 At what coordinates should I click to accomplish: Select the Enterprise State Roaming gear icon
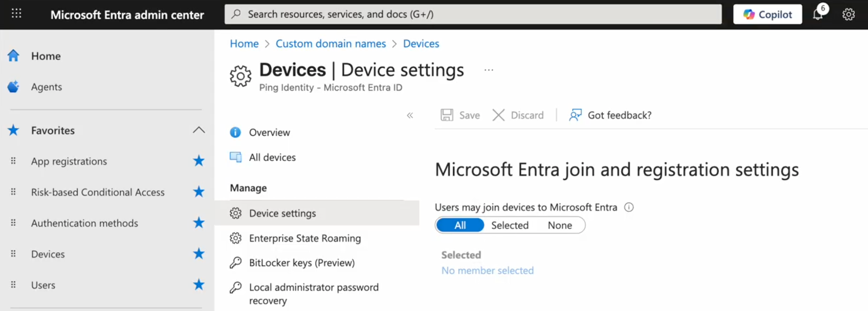(x=236, y=238)
